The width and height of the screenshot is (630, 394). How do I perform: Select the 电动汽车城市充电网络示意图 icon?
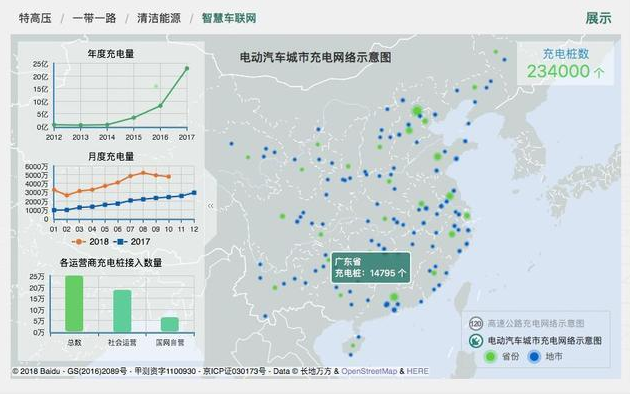coord(476,341)
